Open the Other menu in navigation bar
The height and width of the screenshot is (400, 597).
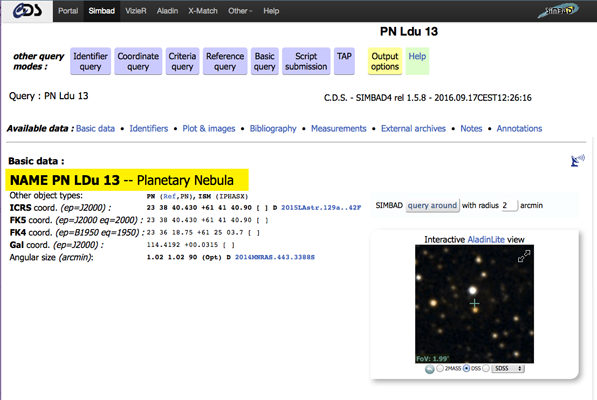point(240,11)
